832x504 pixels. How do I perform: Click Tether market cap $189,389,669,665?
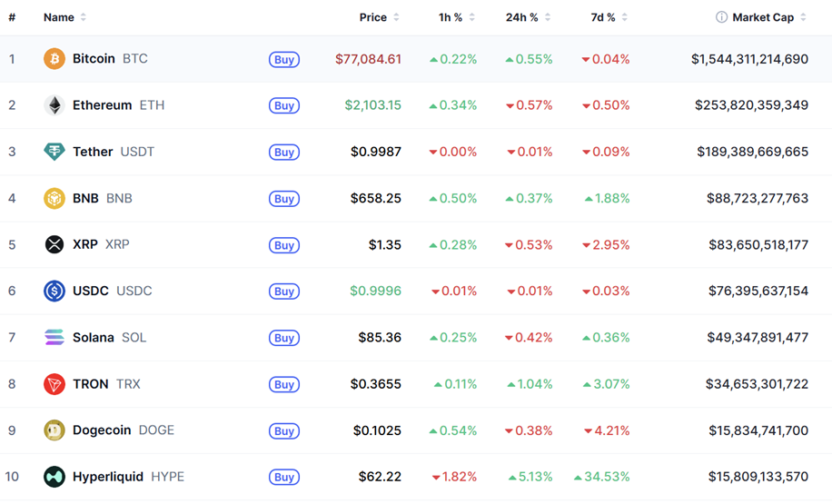click(x=753, y=152)
